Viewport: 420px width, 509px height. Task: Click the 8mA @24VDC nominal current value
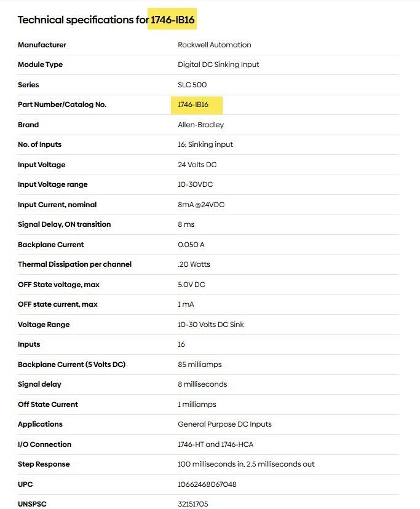click(x=200, y=205)
